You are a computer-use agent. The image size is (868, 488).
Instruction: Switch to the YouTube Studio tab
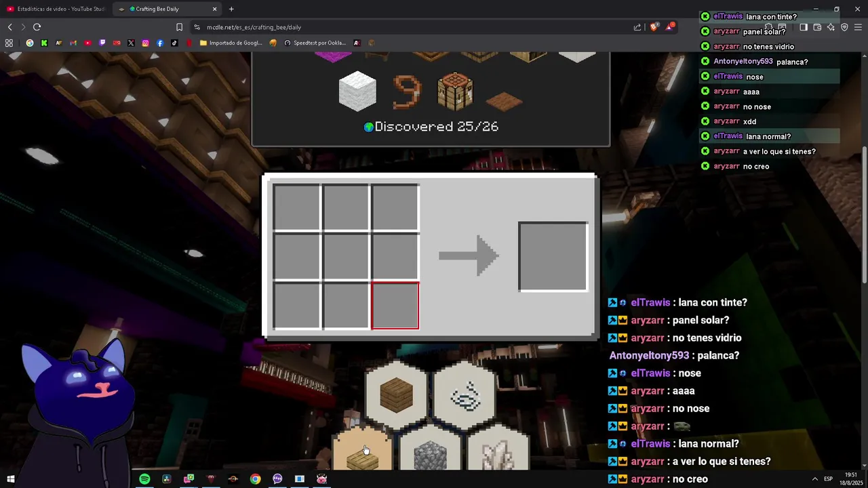pos(58,9)
